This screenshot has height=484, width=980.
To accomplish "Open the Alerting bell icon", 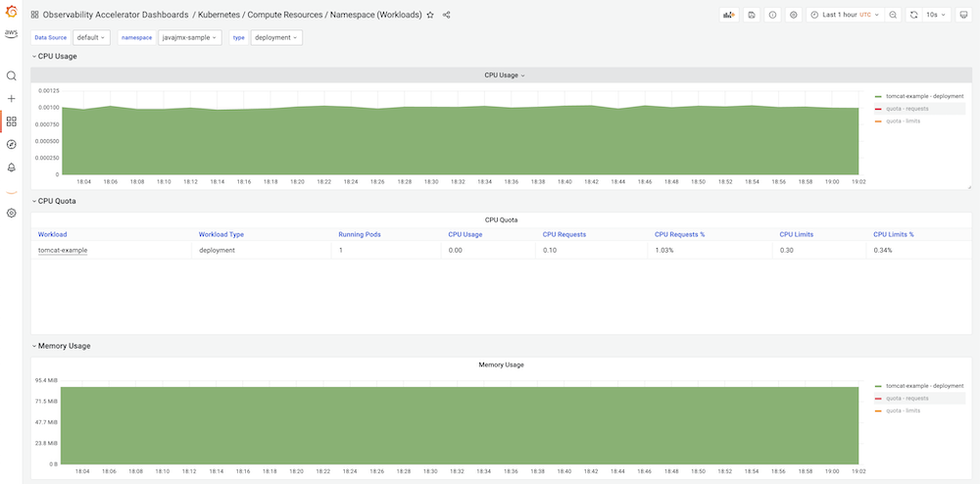I will (11, 168).
